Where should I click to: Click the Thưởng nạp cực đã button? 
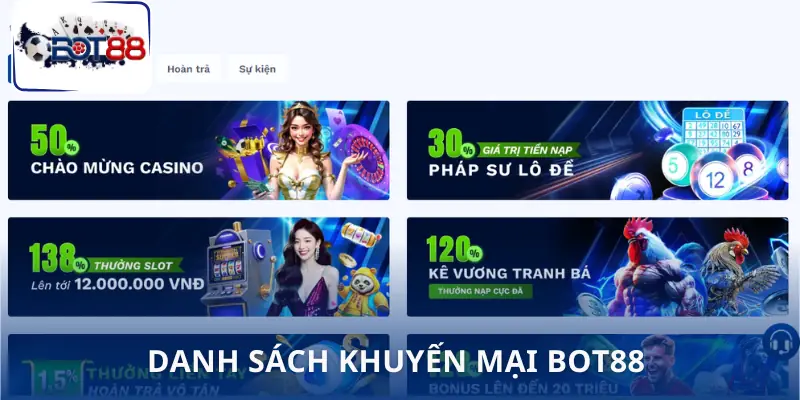(x=481, y=291)
